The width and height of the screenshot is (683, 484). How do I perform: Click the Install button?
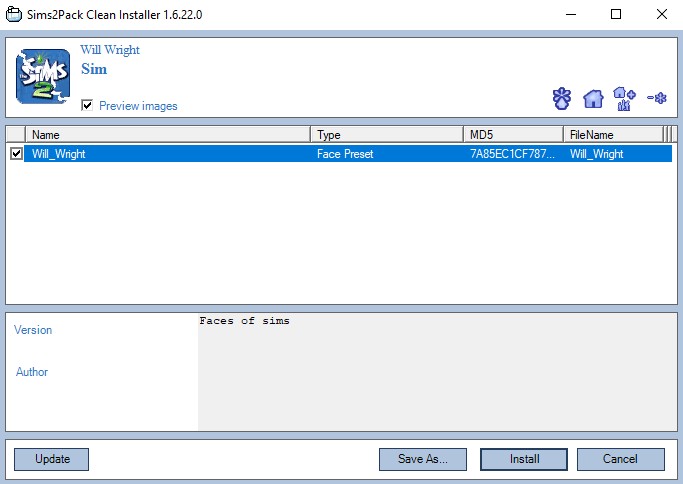click(524, 459)
